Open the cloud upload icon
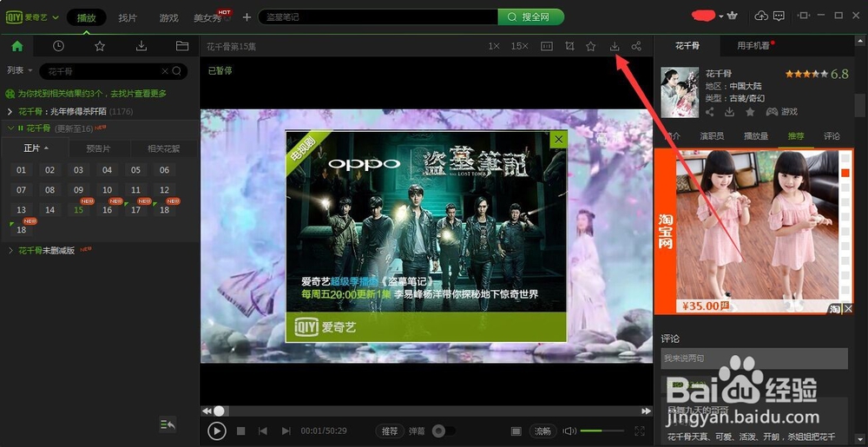Image resolution: width=868 pixels, height=447 pixels. [762, 16]
